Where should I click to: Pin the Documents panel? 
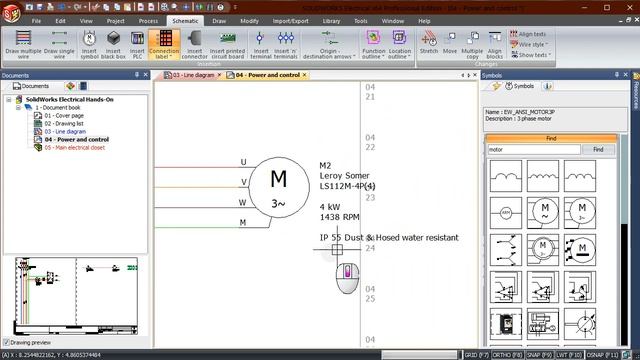(137, 75)
